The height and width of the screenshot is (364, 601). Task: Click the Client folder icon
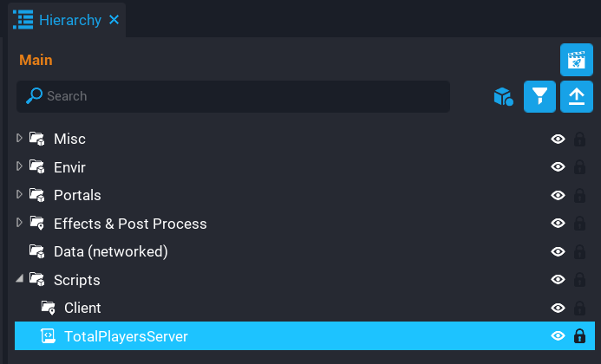[48, 308]
